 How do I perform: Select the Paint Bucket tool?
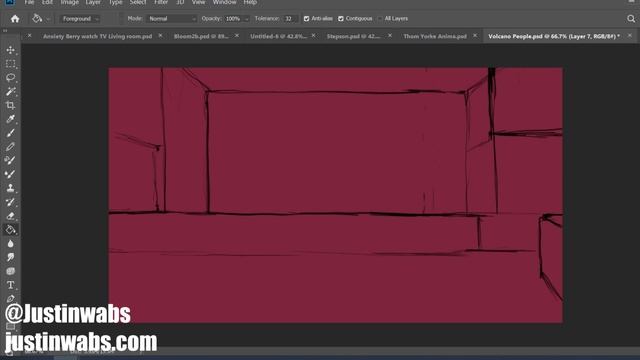click(11, 230)
